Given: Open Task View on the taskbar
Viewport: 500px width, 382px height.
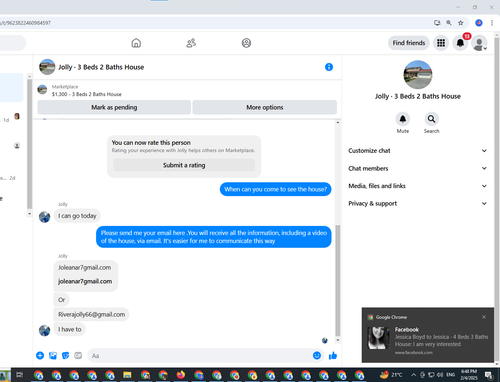Looking at the screenshot, I should 20,375.
